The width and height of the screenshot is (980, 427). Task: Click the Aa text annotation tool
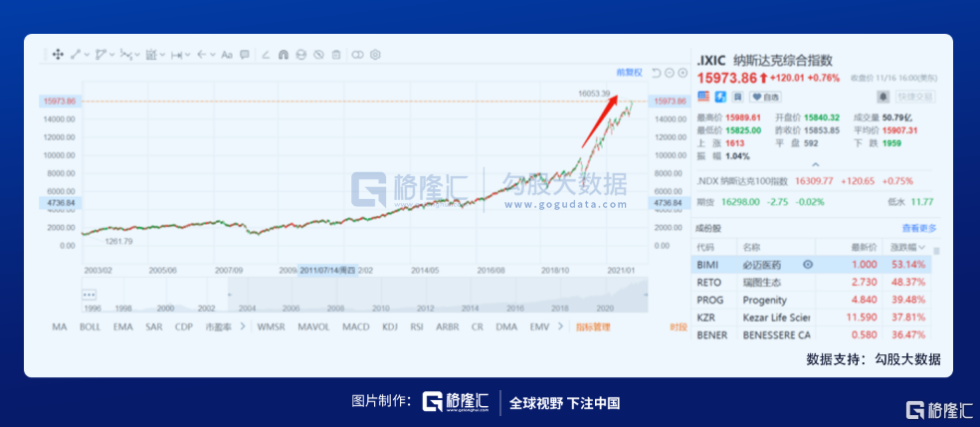click(227, 55)
